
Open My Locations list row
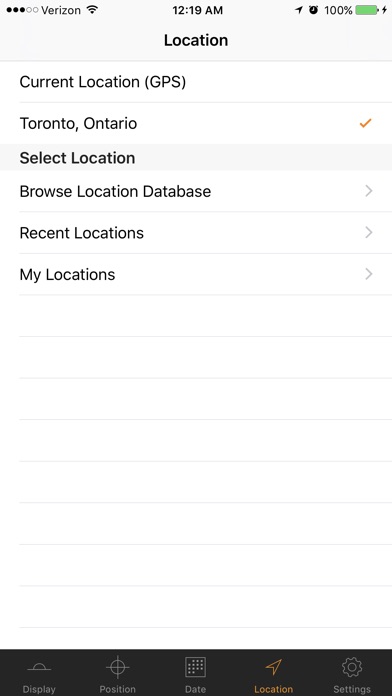pos(196,274)
